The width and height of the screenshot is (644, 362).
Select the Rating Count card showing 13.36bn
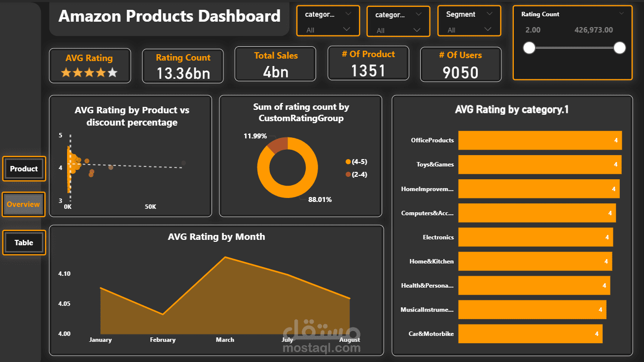[x=183, y=66]
